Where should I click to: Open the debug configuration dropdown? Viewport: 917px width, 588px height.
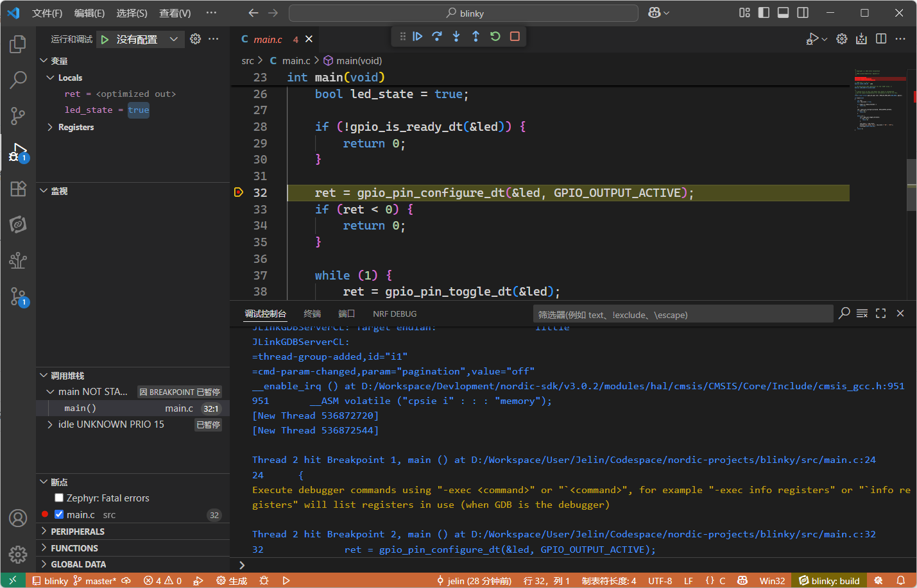[173, 39]
